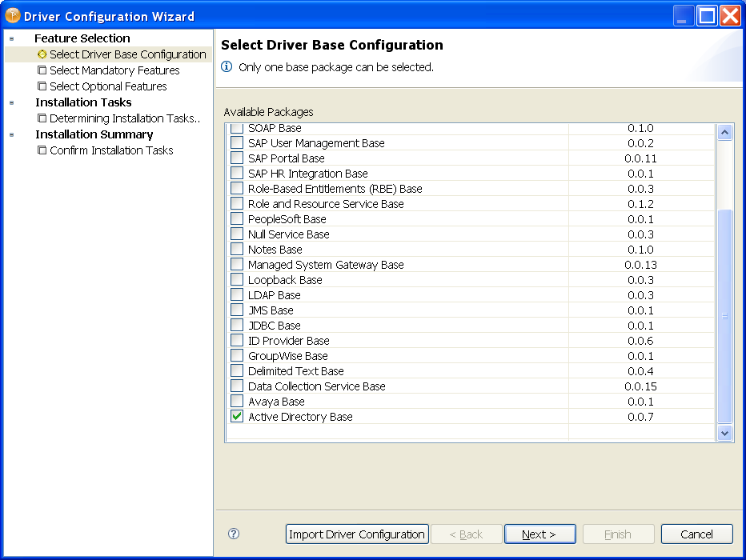Click version 0.1.2 of Role and Resource Service
Screen dimensions: 746x560
[x=640, y=204]
